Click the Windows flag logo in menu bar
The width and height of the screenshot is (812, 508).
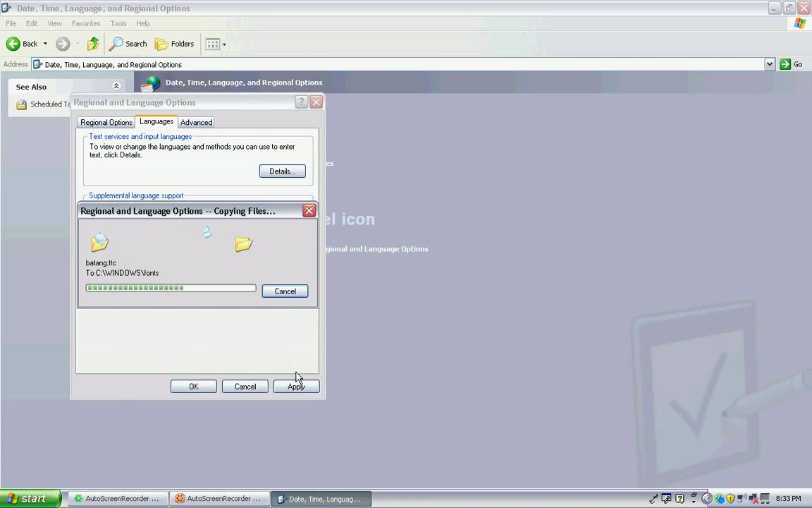pyautogui.click(x=800, y=23)
